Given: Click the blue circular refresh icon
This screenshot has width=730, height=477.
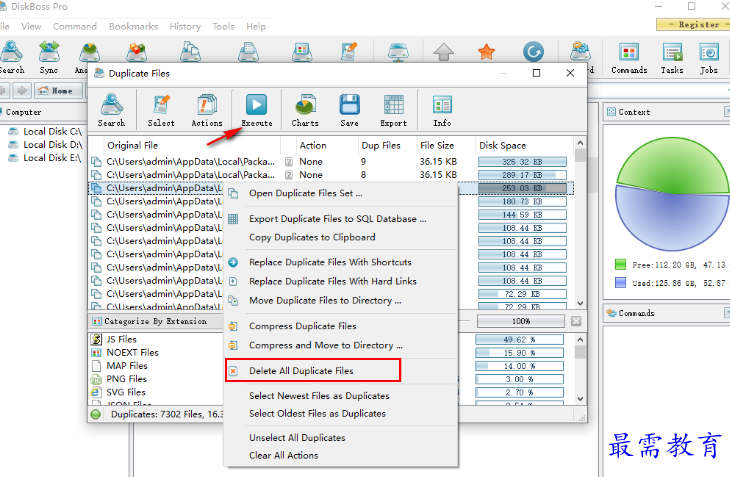Looking at the screenshot, I should [x=533, y=52].
